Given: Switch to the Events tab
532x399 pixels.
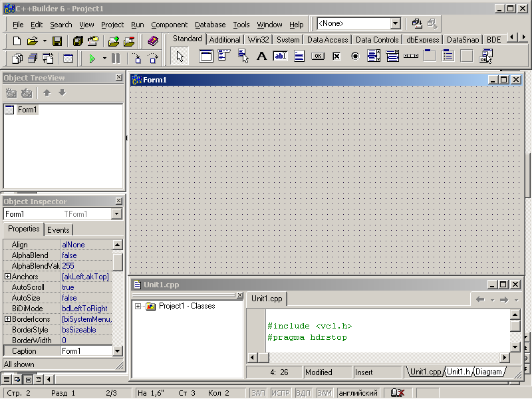Looking at the screenshot, I should pyautogui.click(x=58, y=229).
